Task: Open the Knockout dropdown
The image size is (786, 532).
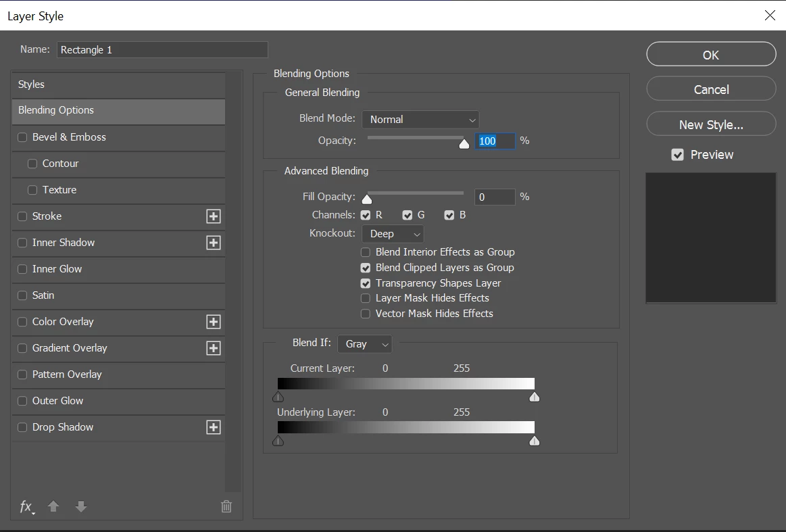Action: [393, 234]
